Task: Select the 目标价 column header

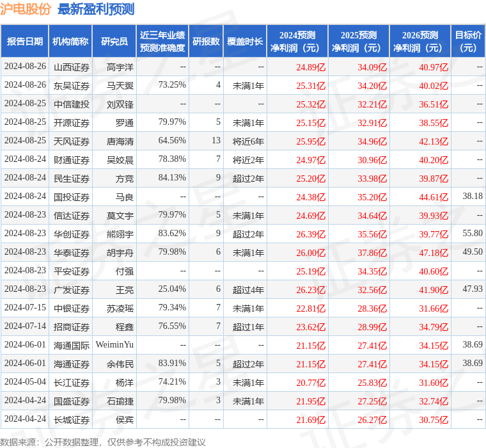Action: click(468, 41)
